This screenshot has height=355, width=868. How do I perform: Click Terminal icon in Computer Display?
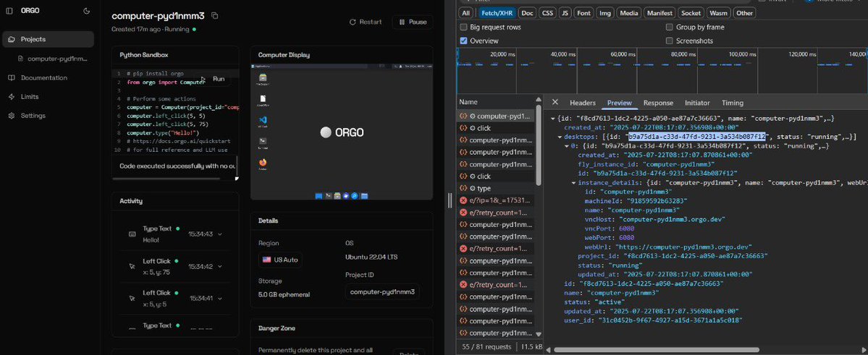pos(263,142)
